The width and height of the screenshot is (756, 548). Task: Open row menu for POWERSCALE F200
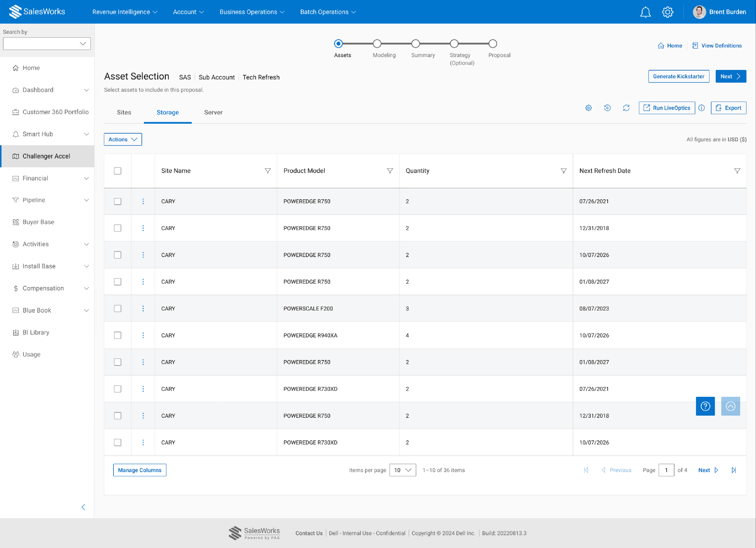click(x=143, y=309)
